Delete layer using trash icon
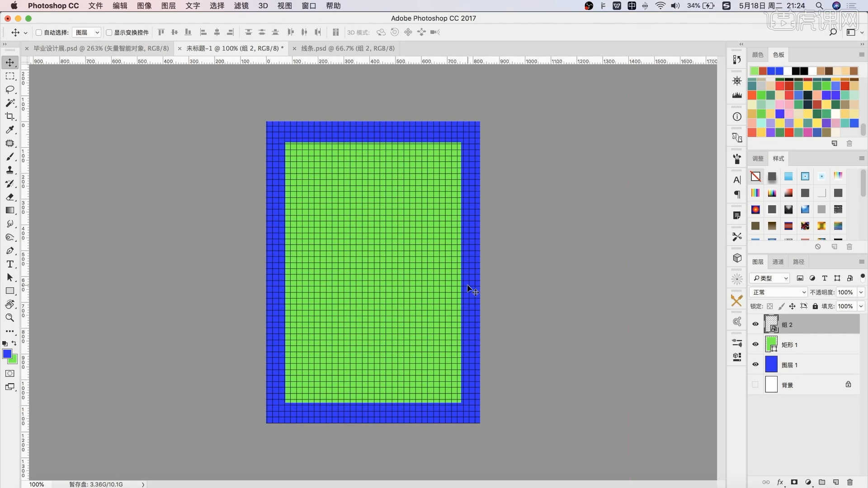868x488 pixels. click(x=850, y=482)
